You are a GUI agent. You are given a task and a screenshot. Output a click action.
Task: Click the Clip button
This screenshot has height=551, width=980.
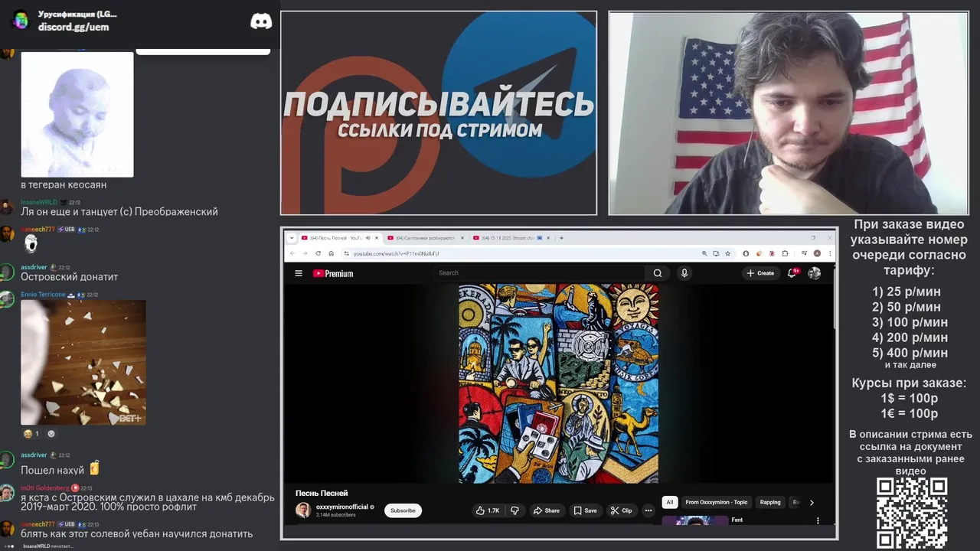click(621, 510)
